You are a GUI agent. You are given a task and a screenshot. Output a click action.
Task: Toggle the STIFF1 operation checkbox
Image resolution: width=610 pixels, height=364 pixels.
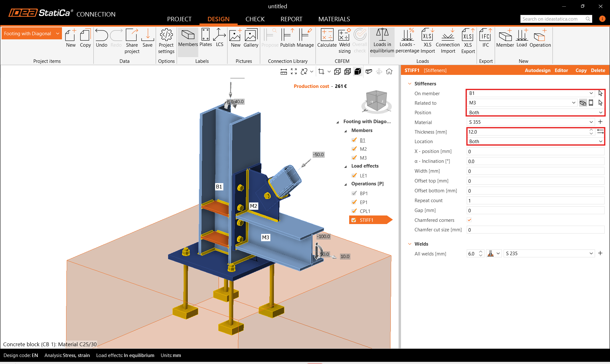(354, 220)
